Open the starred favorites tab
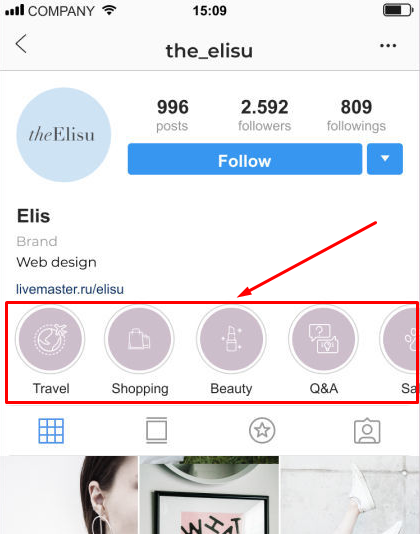 point(262,430)
